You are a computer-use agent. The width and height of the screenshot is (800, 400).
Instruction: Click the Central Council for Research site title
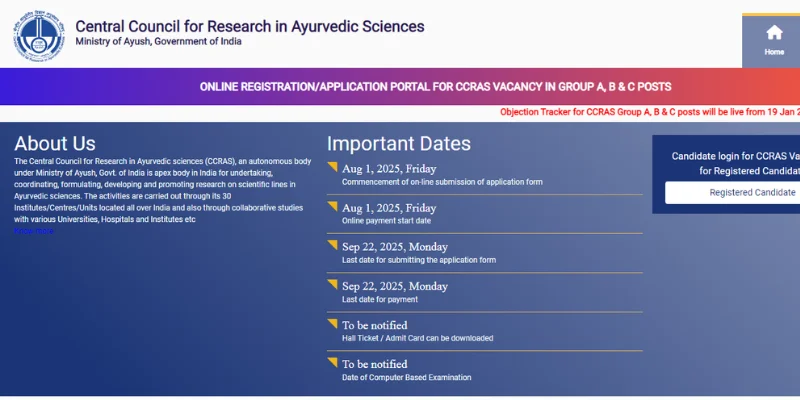[x=249, y=26]
